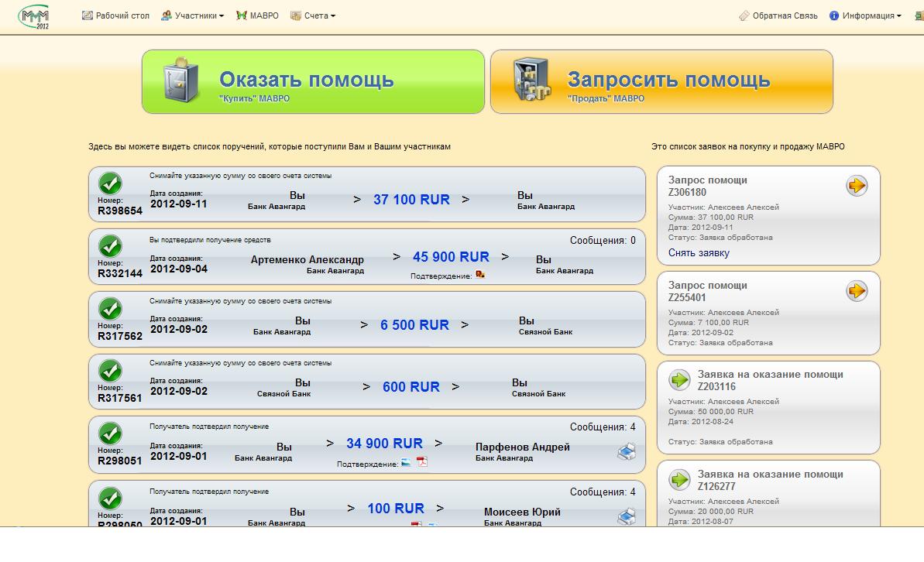
Task: Click green checkmark of order R317561
Action: point(110,371)
